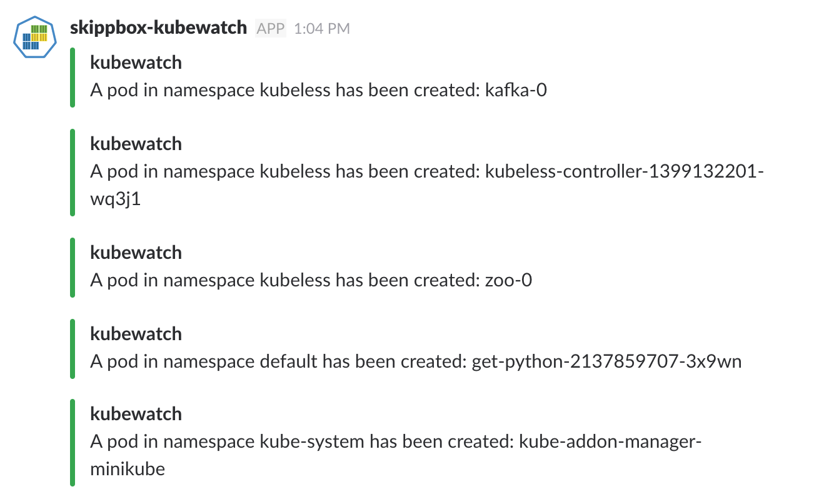Open the skippbox-kubewatch bot profile name
Viewport: 829px width, 504px height.
click(157, 28)
